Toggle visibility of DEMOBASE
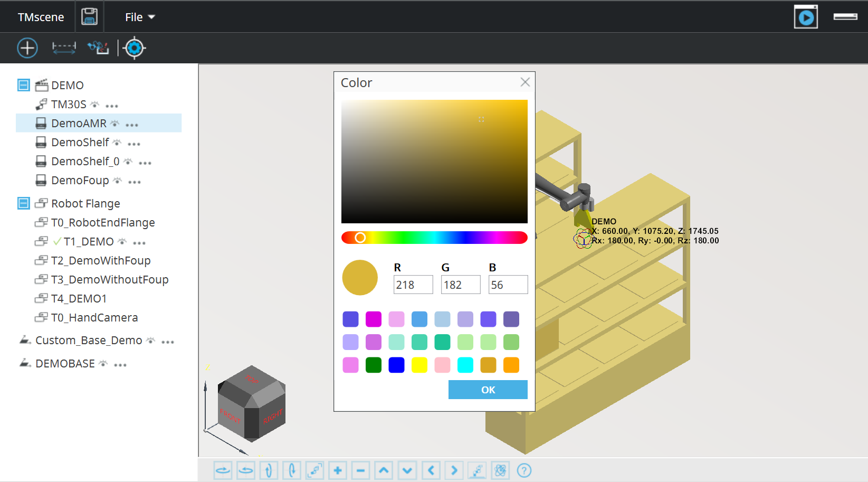868x482 pixels. [x=103, y=364]
